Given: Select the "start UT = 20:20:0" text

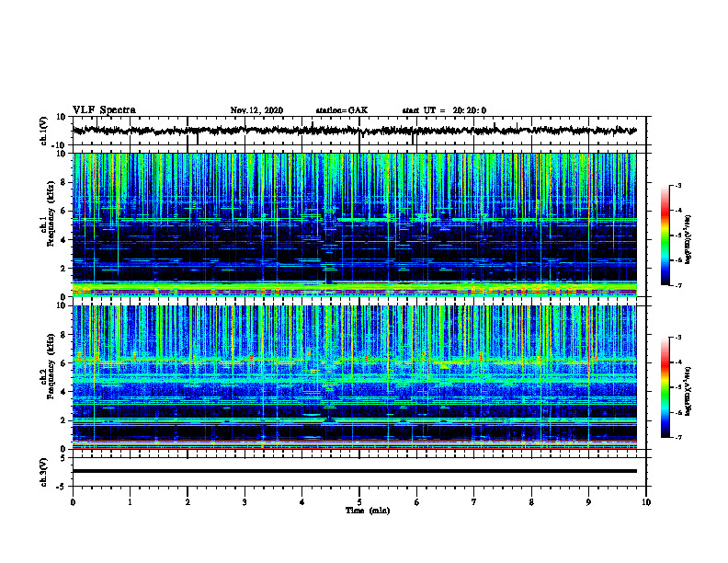Looking at the screenshot, I should (x=444, y=110).
